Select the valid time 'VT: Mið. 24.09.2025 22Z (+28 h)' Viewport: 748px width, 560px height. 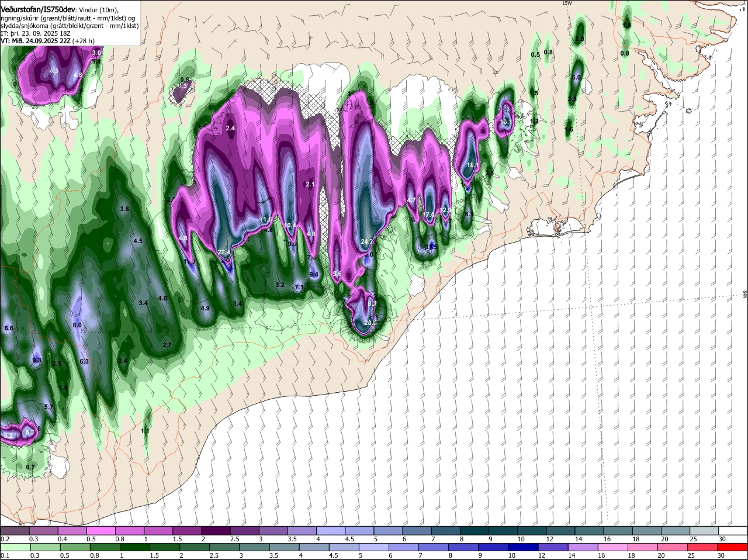click(x=48, y=41)
